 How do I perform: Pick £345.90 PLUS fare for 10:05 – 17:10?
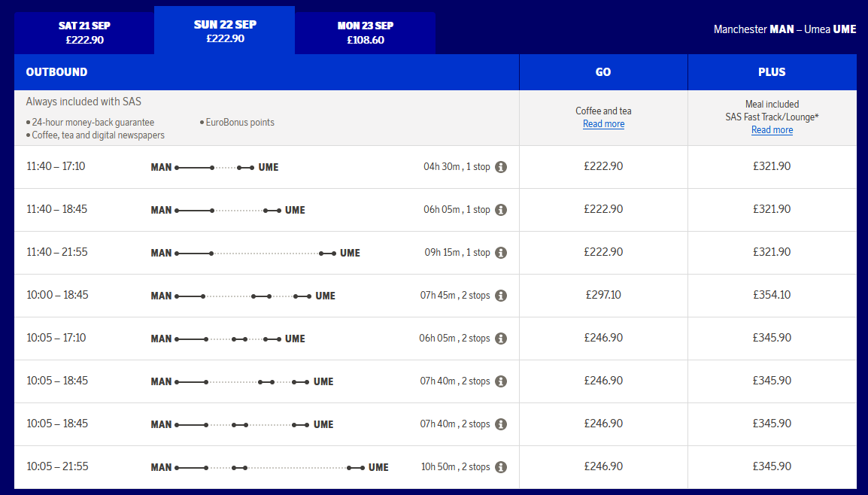coord(772,338)
